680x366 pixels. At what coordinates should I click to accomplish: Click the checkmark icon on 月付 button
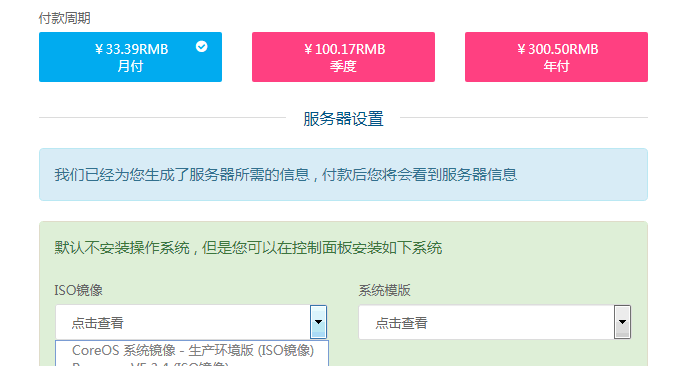click(x=202, y=46)
